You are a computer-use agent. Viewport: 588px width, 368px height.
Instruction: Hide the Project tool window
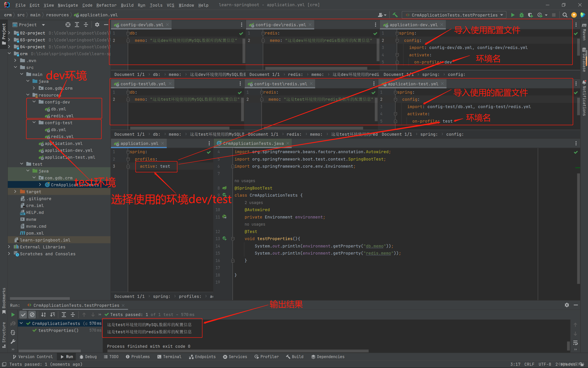pos(106,25)
